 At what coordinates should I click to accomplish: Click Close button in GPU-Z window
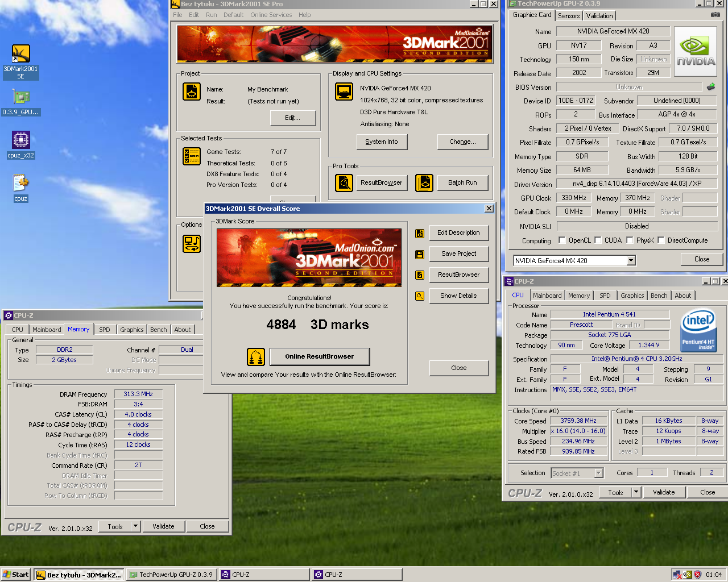click(x=702, y=259)
